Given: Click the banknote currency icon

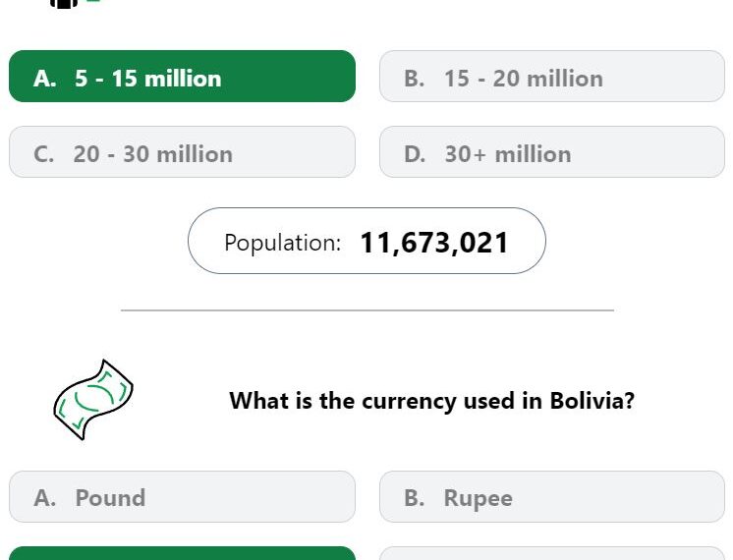Looking at the screenshot, I should pyautogui.click(x=93, y=400).
